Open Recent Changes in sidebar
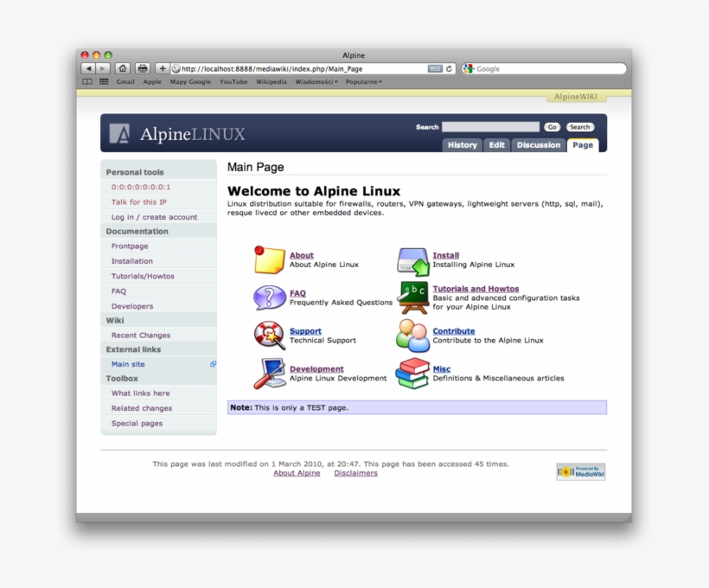Viewport: 709px width, 588px height. tap(141, 336)
